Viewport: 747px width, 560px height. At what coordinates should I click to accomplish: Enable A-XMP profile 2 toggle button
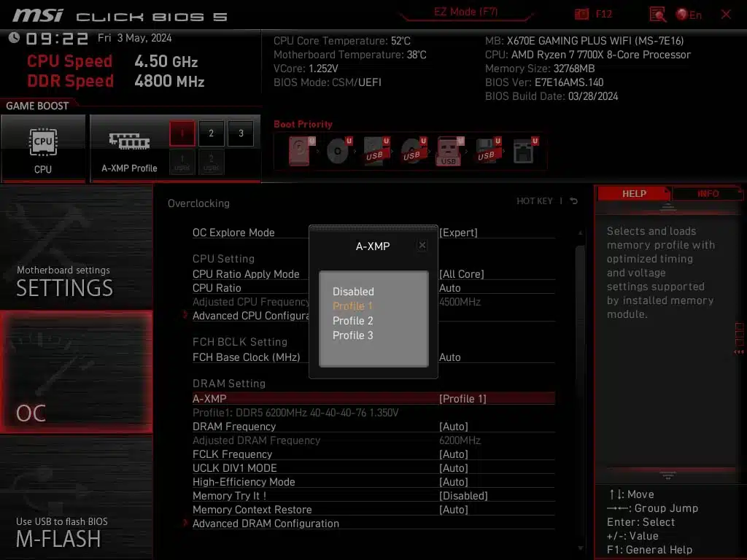[212, 133]
